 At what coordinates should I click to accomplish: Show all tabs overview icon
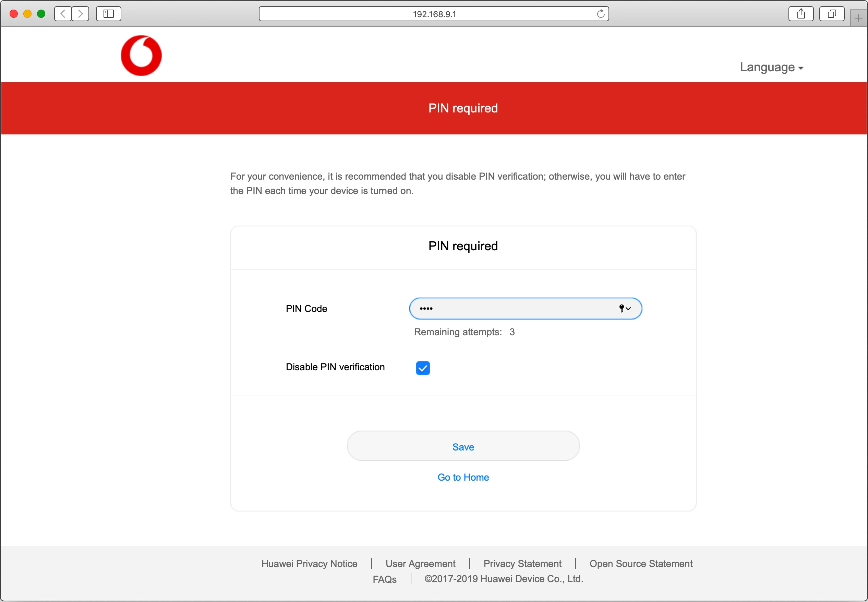[x=831, y=14]
